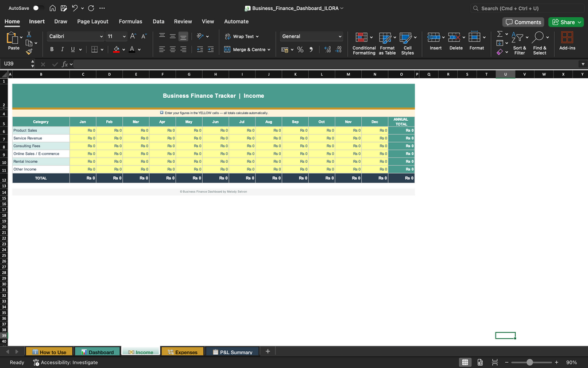Select Normal view in status bar

tap(465, 362)
